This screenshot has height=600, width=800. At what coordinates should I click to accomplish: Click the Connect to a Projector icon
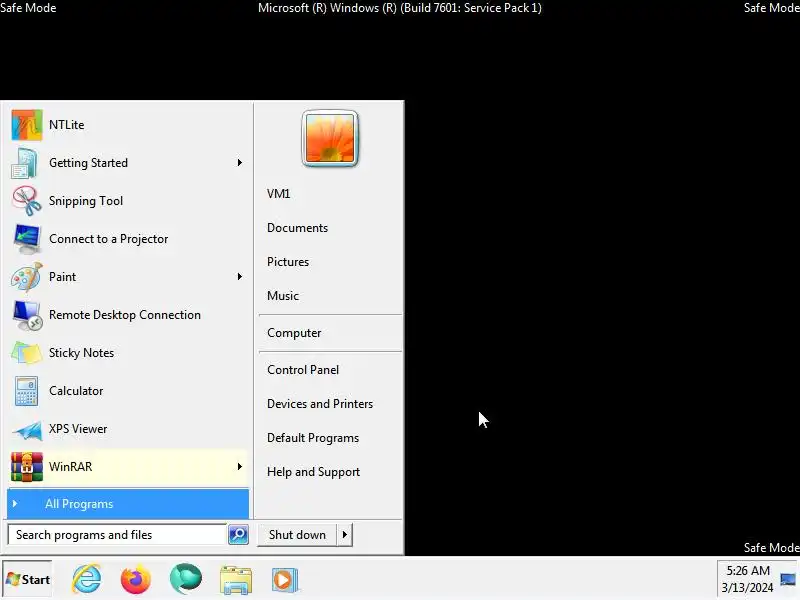(27, 239)
